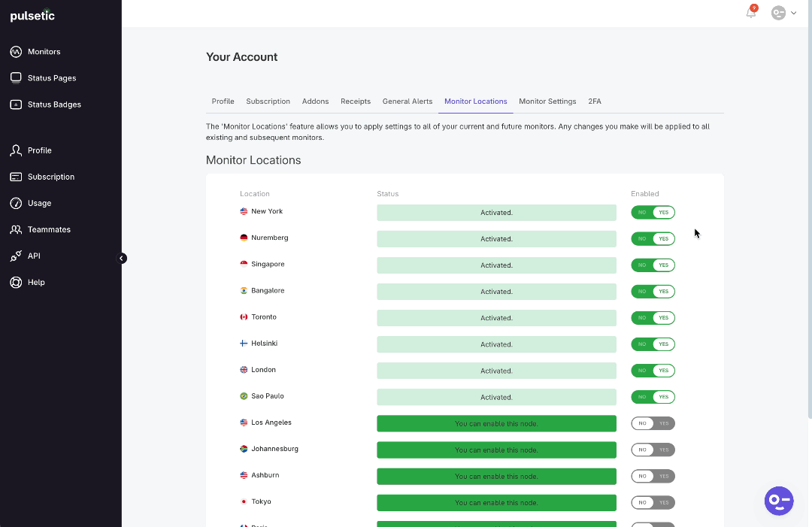This screenshot has width=812, height=527.
Task: Go to the Addons tab
Action: pos(315,101)
